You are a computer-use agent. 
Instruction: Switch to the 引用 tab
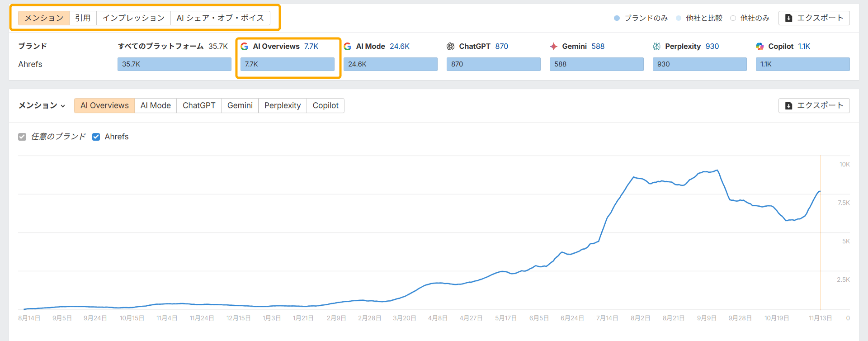point(83,18)
